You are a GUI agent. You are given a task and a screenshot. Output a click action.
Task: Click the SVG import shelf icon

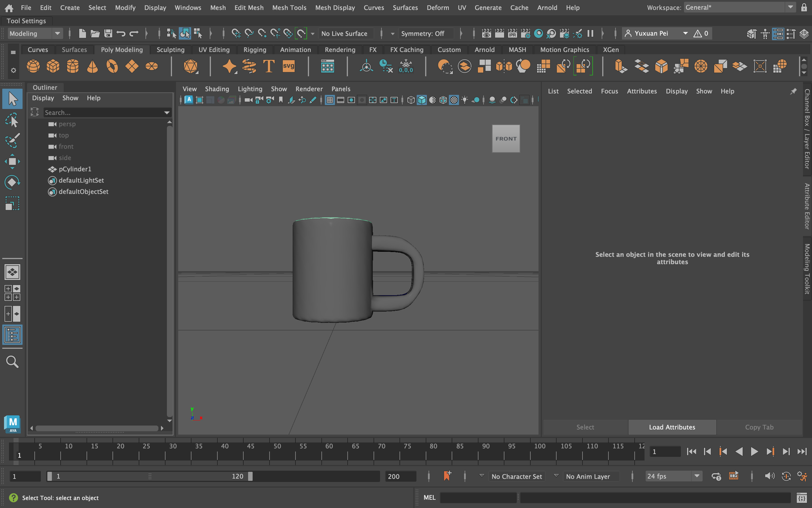(288, 66)
